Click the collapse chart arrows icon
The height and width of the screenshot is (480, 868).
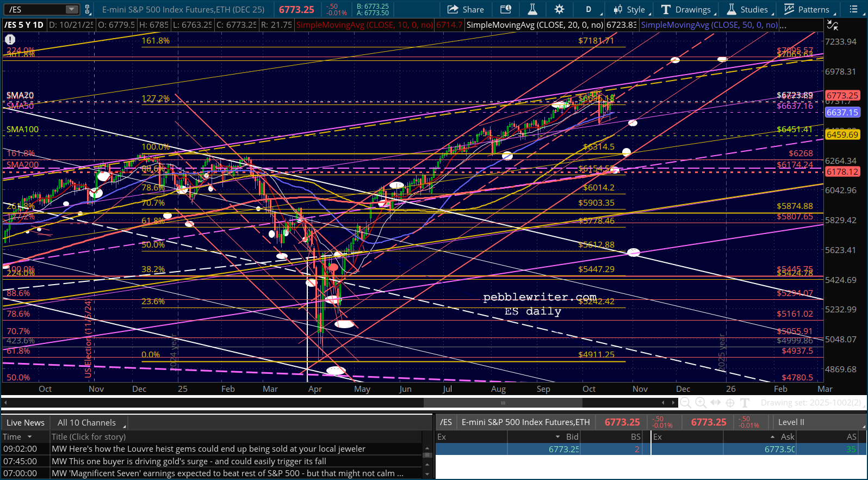pyautogui.click(x=832, y=25)
